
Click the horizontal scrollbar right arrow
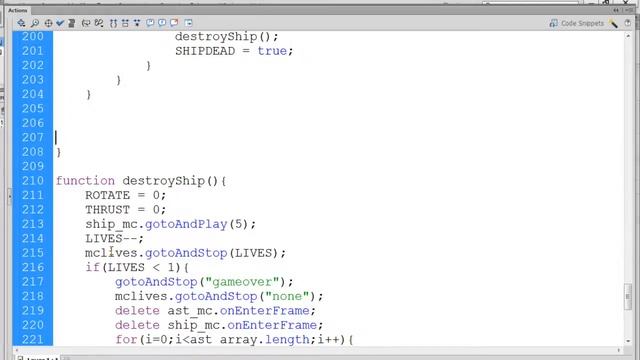[619, 350]
